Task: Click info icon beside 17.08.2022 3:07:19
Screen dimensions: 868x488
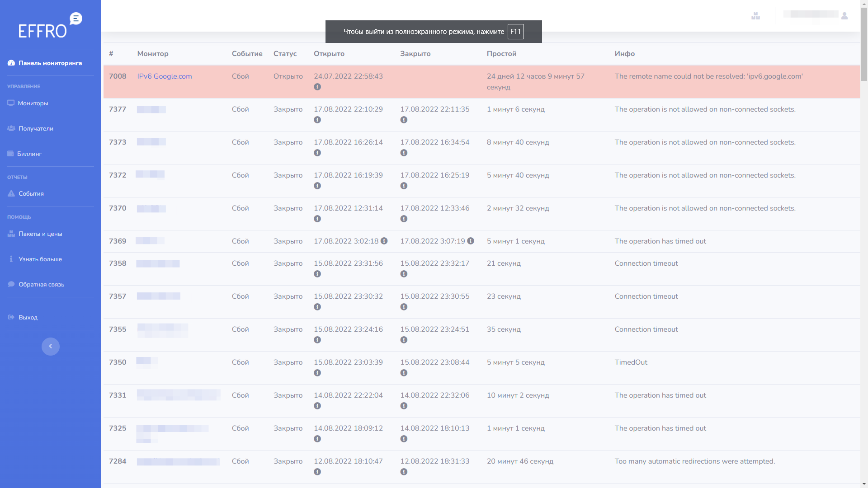Action: click(471, 241)
